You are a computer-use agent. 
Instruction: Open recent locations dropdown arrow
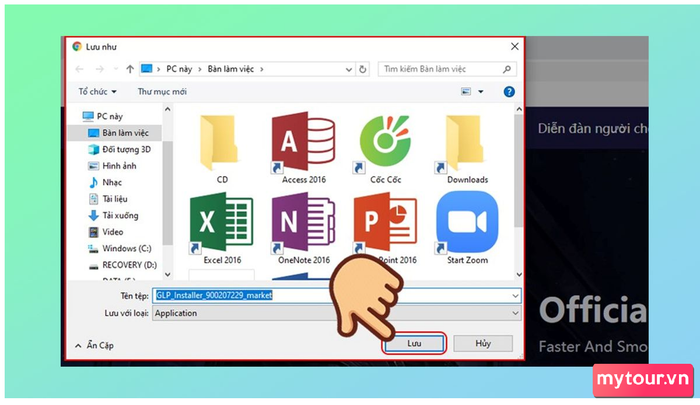tap(116, 69)
